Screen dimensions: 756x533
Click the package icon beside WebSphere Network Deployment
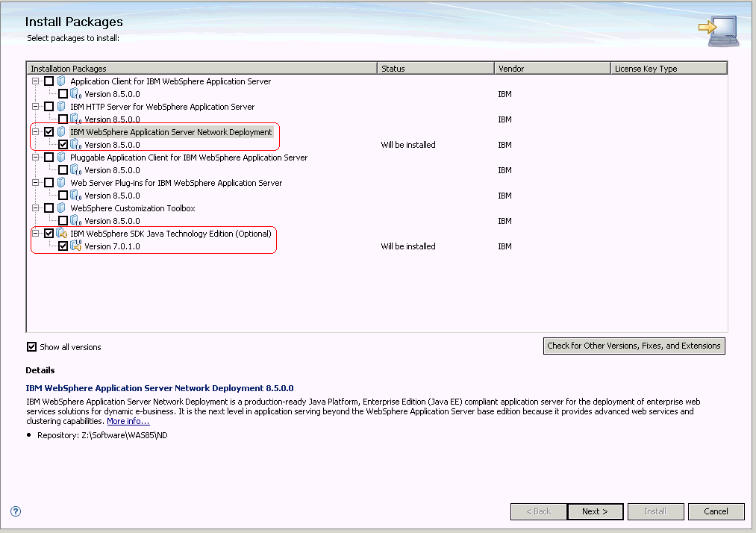[x=61, y=131]
